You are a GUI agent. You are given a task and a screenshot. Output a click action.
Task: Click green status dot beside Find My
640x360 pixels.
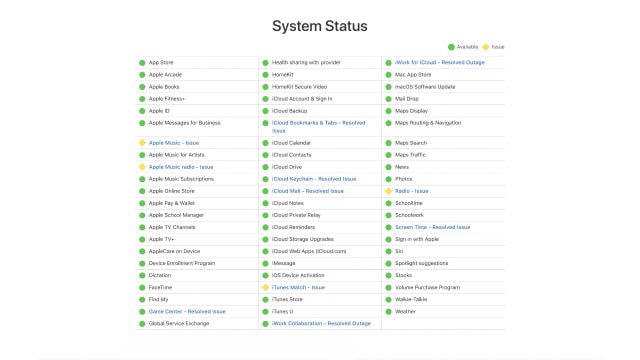point(142,300)
